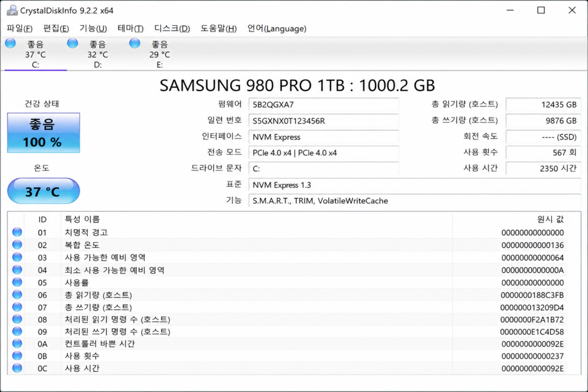This screenshot has width=588, height=392.
Task: Select drive C: status orb icon
Action: pyautogui.click(x=10, y=43)
